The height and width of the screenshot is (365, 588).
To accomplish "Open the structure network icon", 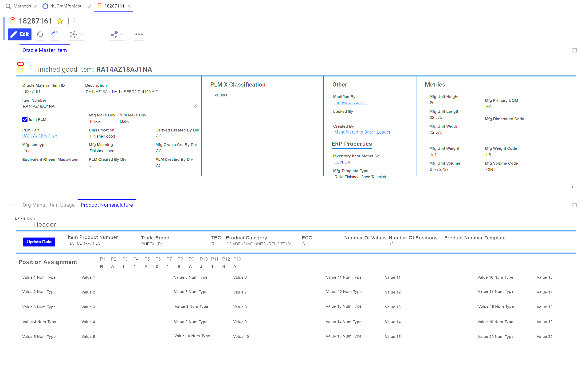I will tap(73, 34).
